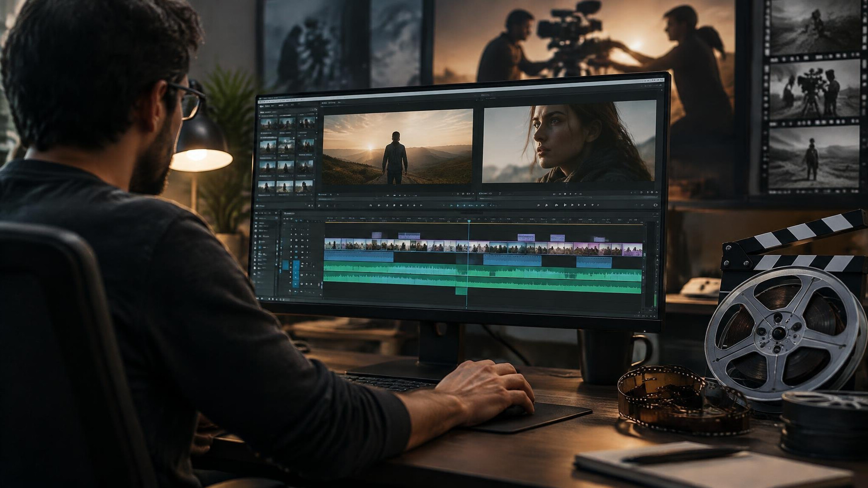Select the small green clip below the lower waveform
The image size is (868, 488).
pyautogui.click(x=461, y=291)
